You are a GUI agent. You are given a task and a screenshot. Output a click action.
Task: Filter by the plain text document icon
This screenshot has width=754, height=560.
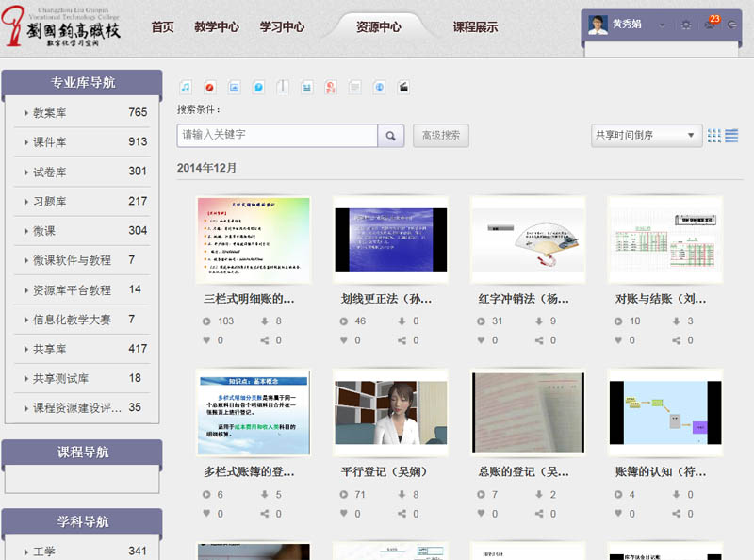[x=355, y=87]
